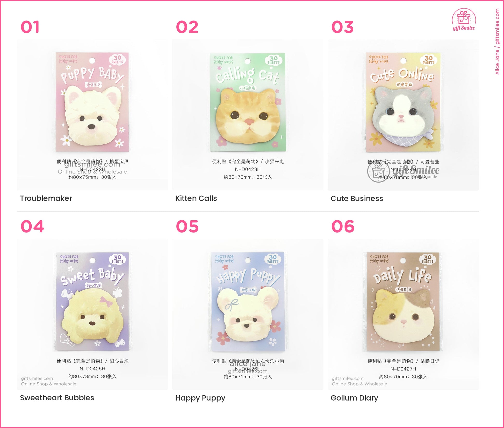Open the Cute Online sticky note image
The width and height of the screenshot is (504, 428).
(x=403, y=115)
